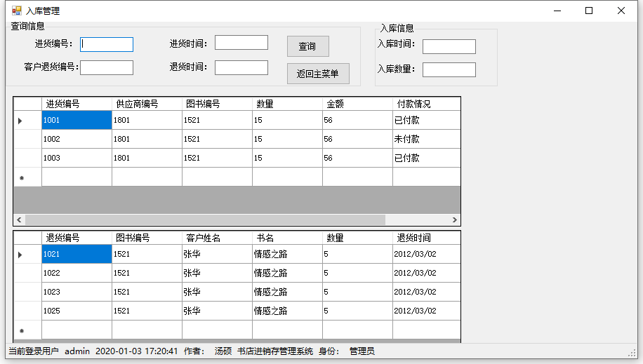643x364 pixels.
Task: Focus the 客户退货编号 input field
Action: coord(107,67)
